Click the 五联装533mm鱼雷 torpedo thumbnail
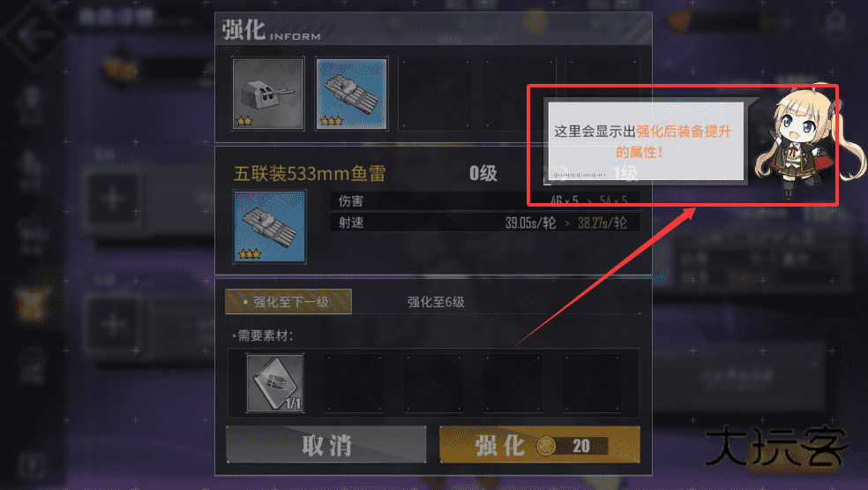 click(x=270, y=227)
